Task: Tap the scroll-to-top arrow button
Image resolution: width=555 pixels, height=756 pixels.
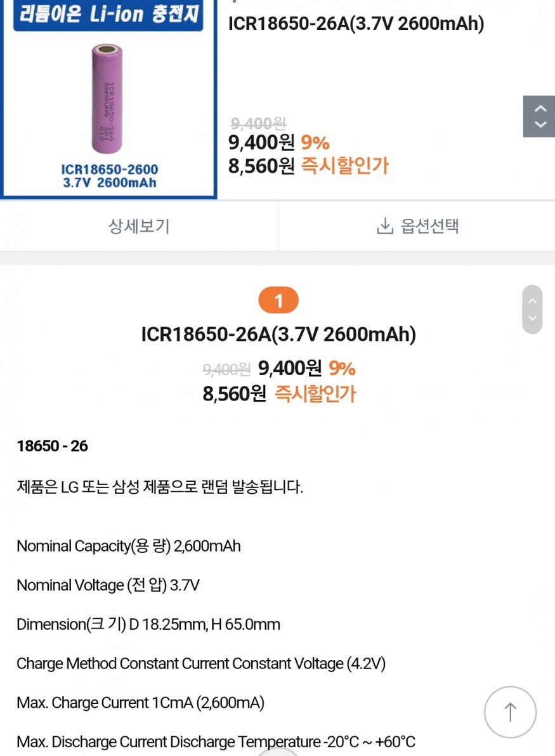Action: click(x=510, y=712)
